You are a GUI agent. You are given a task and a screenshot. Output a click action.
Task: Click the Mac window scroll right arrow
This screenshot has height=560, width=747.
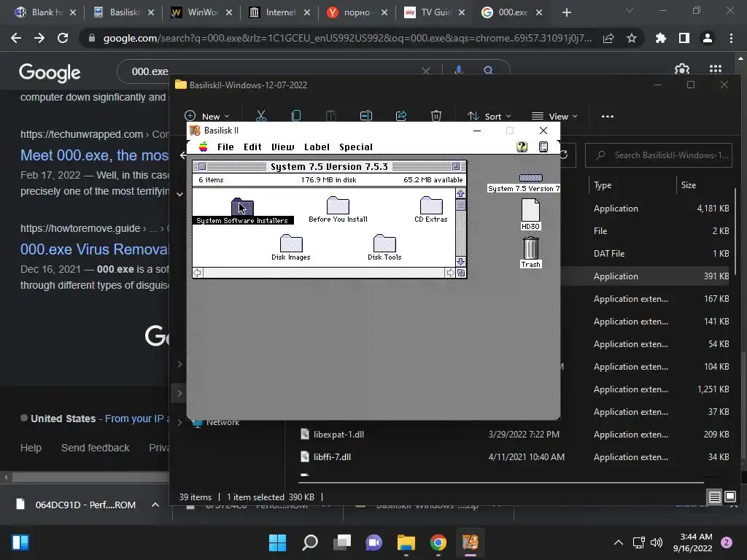tap(450, 273)
